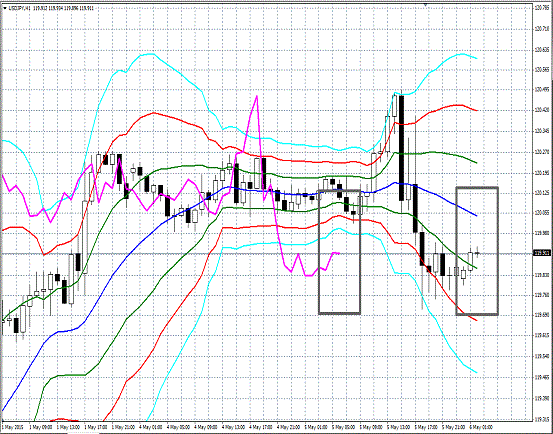Click the 120.495 price scale label
Viewport: 553px width, 434px height.
point(542,90)
